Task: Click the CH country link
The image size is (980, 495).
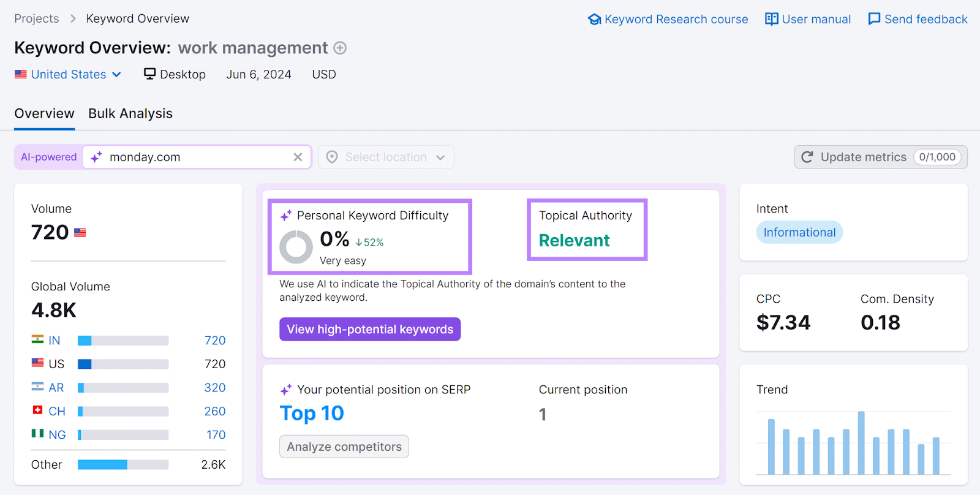Action: [57, 412]
